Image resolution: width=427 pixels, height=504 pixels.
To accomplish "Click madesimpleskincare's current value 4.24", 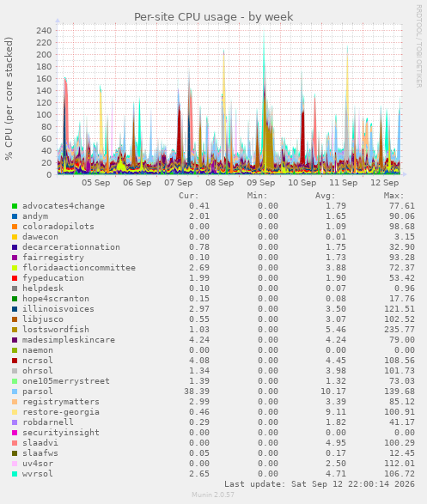I will pos(199,340).
